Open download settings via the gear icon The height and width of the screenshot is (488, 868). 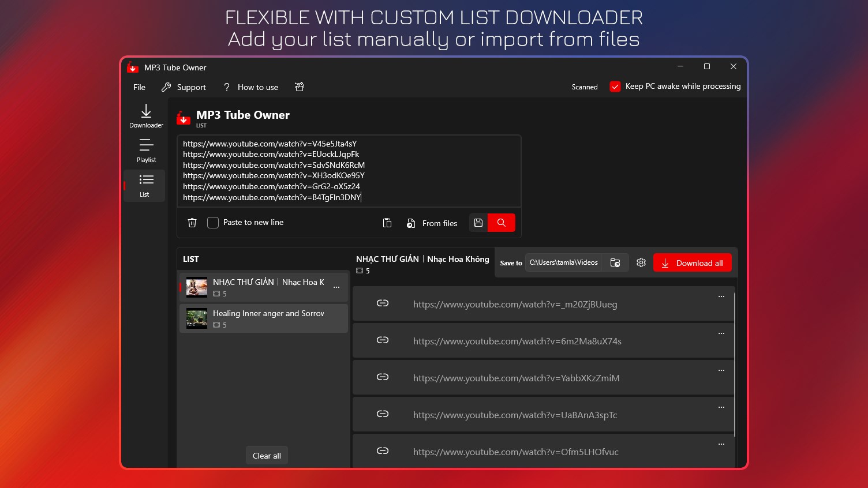pyautogui.click(x=641, y=262)
